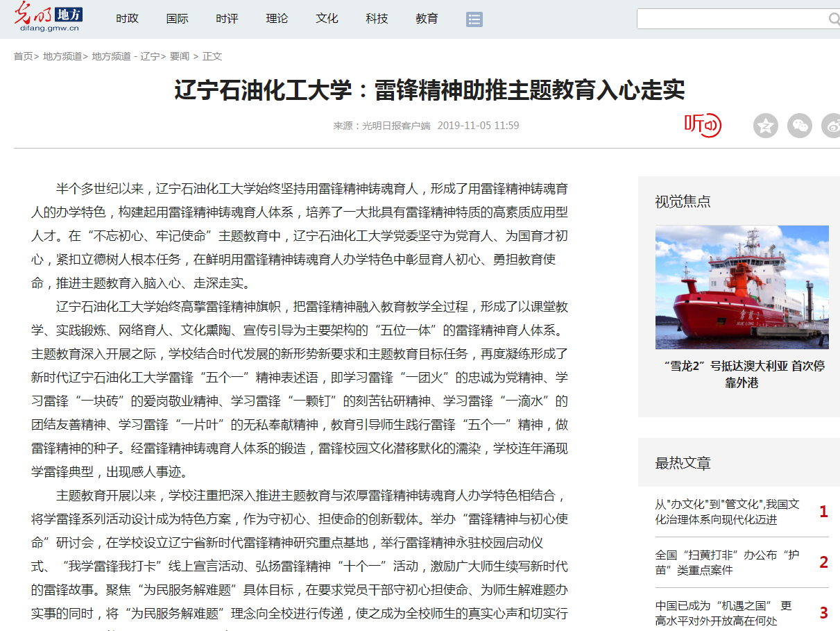The image size is (840, 631).
Task: Select the 时评 menu item
Action: click(x=227, y=19)
